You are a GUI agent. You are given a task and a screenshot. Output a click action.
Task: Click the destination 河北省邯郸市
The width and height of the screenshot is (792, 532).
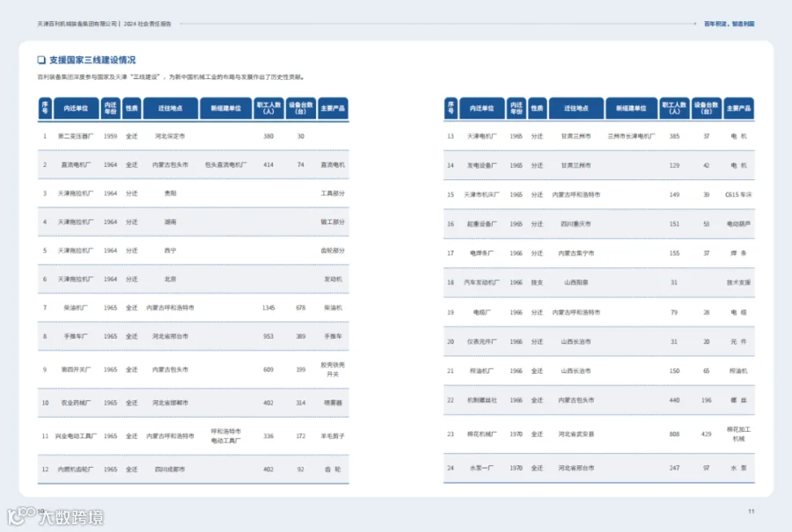[170, 403]
